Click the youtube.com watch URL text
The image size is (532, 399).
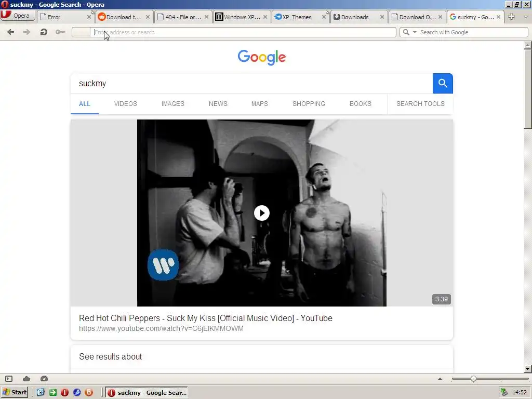coord(161,328)
